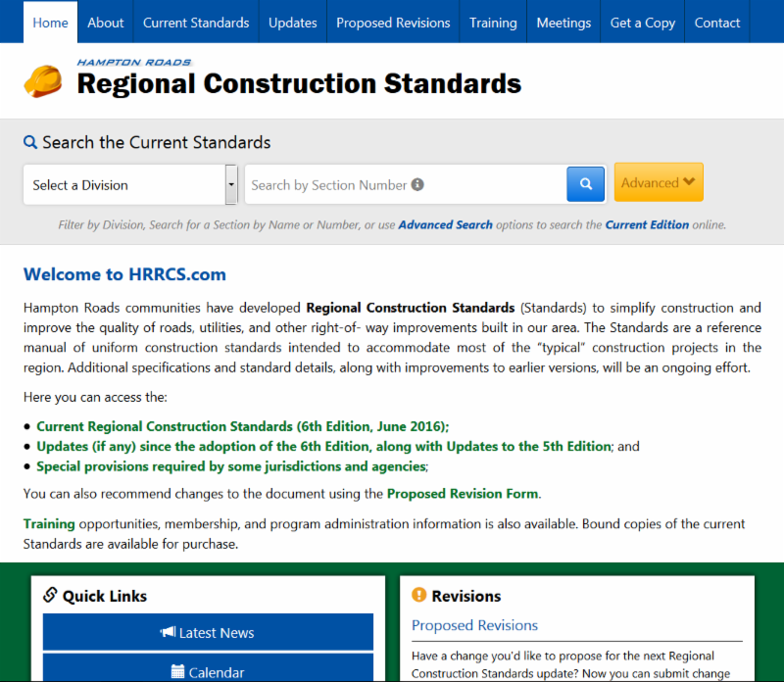Click the Quick Links chain icon
784x682 pixels.
click(51, 596)
